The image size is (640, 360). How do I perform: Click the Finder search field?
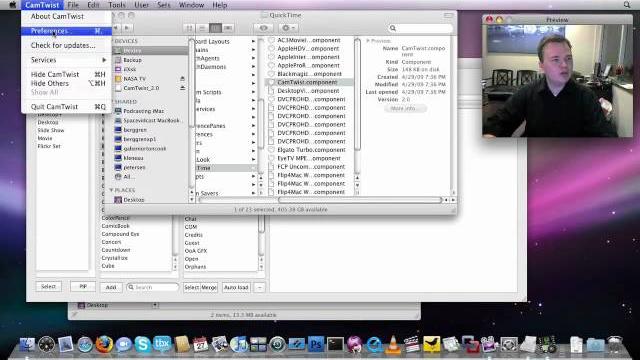(420, 28)
